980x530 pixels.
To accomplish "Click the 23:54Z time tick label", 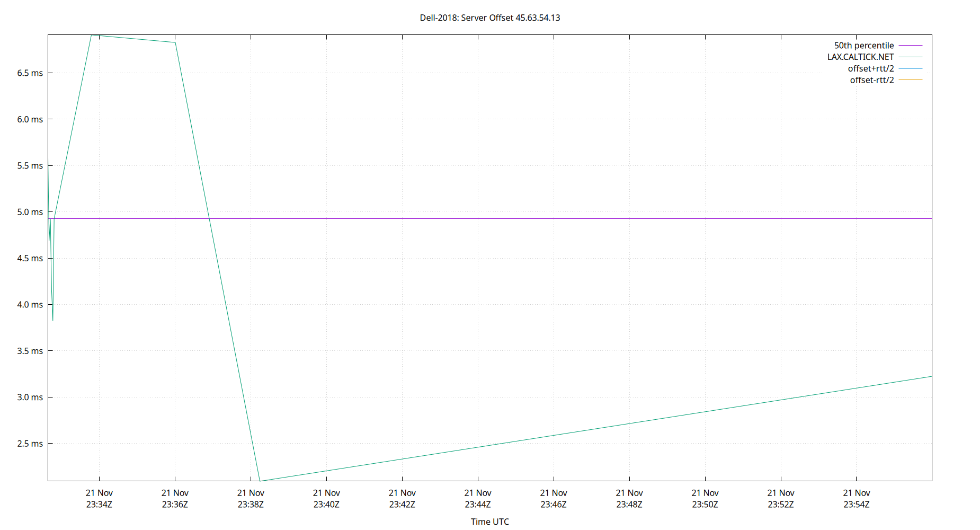I will 857,504.
